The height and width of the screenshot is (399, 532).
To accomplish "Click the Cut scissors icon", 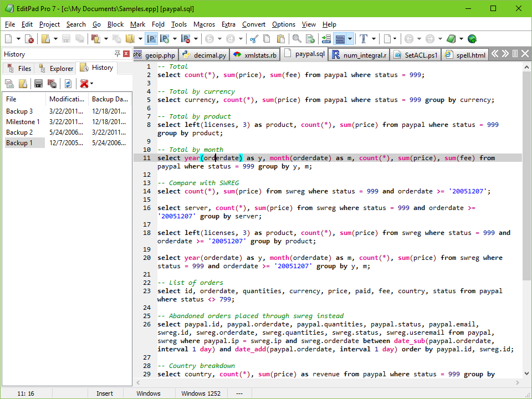I will click(254, 39).
